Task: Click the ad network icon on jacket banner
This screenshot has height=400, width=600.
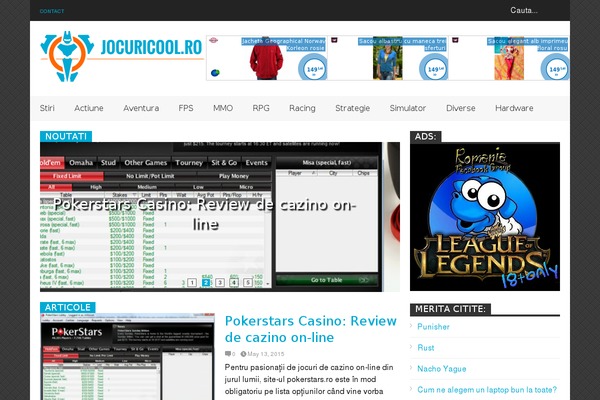Action: tap(214, 40)
